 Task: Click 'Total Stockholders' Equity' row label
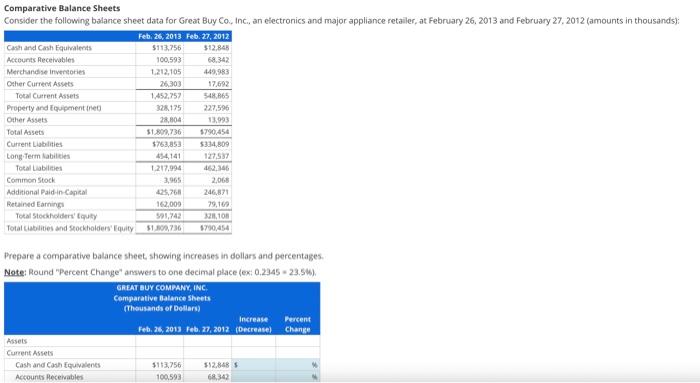click(56, 216)
